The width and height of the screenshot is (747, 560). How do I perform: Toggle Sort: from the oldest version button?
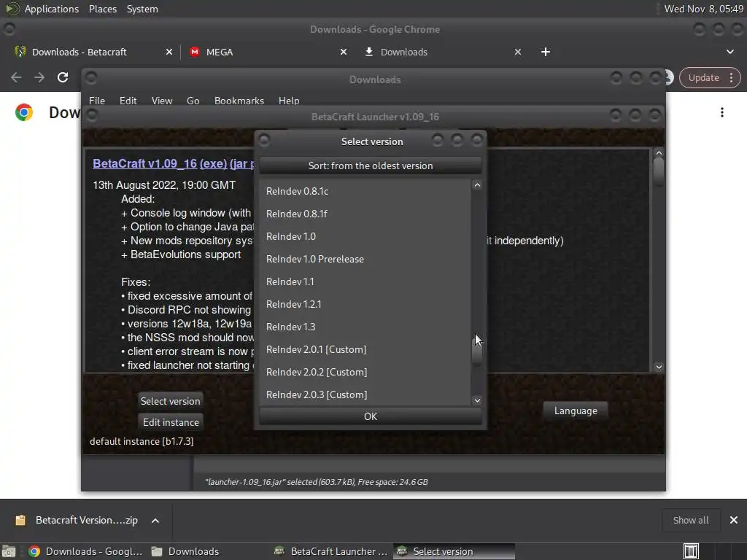tap(370, 166)
